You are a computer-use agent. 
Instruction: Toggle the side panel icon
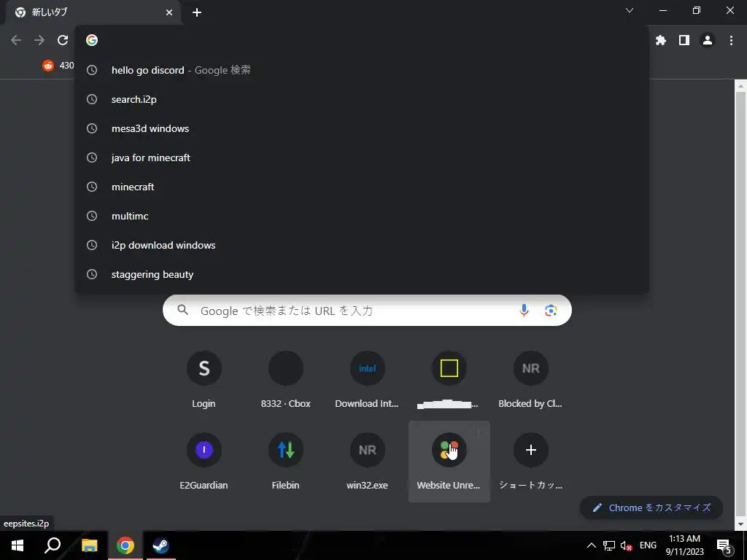(684, 41)
